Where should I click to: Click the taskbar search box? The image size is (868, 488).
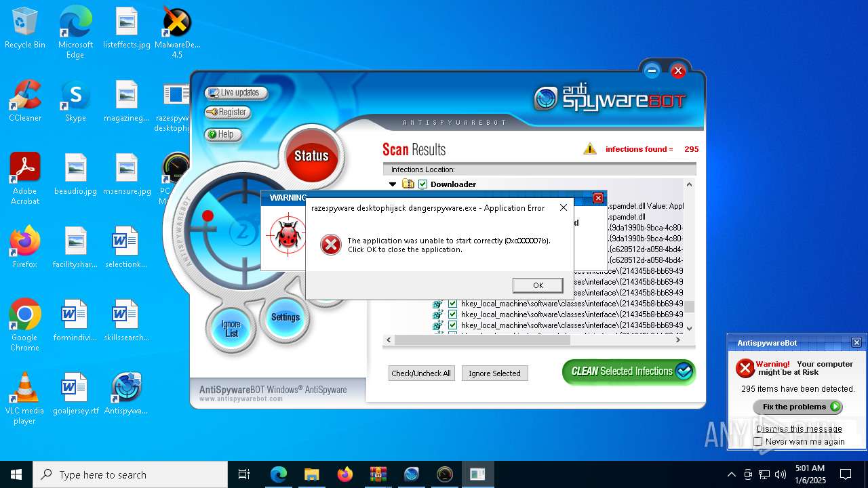coord(130,474)
